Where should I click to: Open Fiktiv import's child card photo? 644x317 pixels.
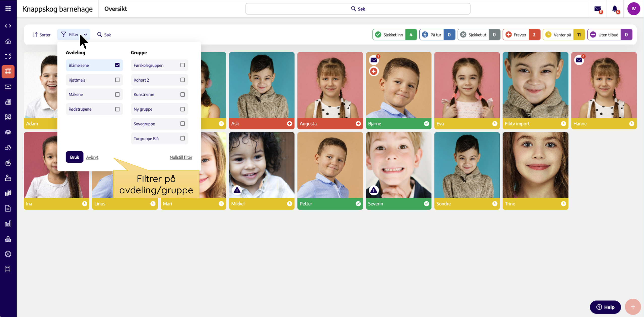click(535, 85)
